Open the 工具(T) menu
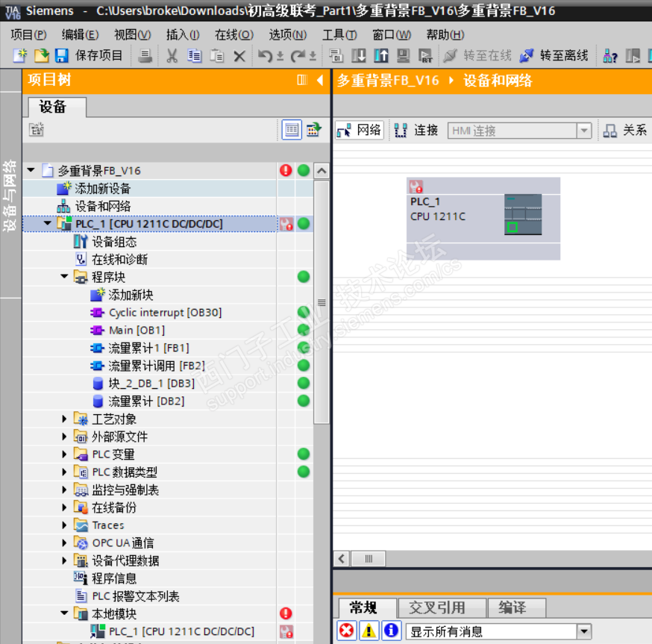This screenshot has height=644, width=652. click(x=339, y=34)
